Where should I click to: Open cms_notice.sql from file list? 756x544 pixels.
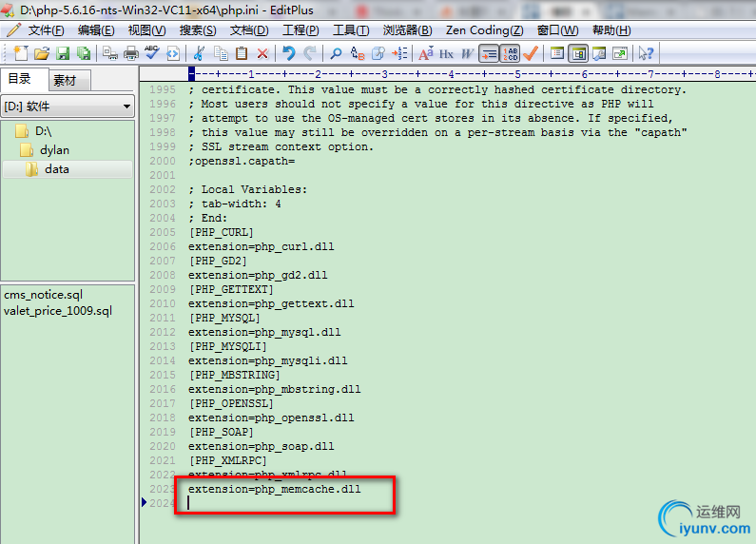coord(44,295)
